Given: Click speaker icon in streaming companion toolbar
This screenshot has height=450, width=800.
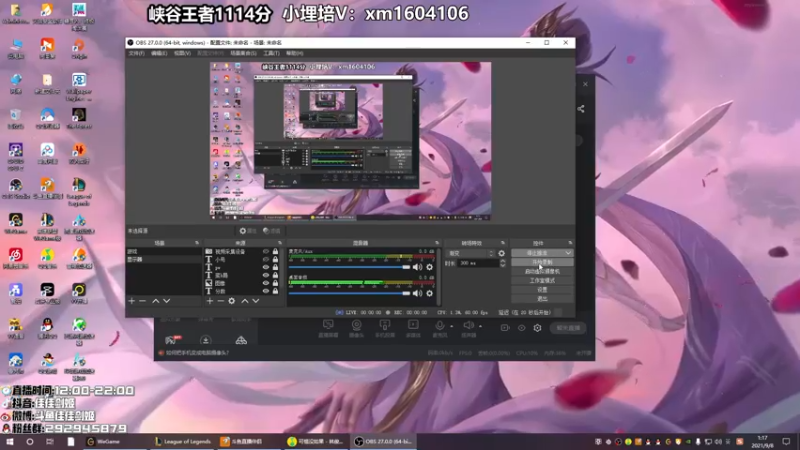Looking at the screenshot, I should click(468, 324).
